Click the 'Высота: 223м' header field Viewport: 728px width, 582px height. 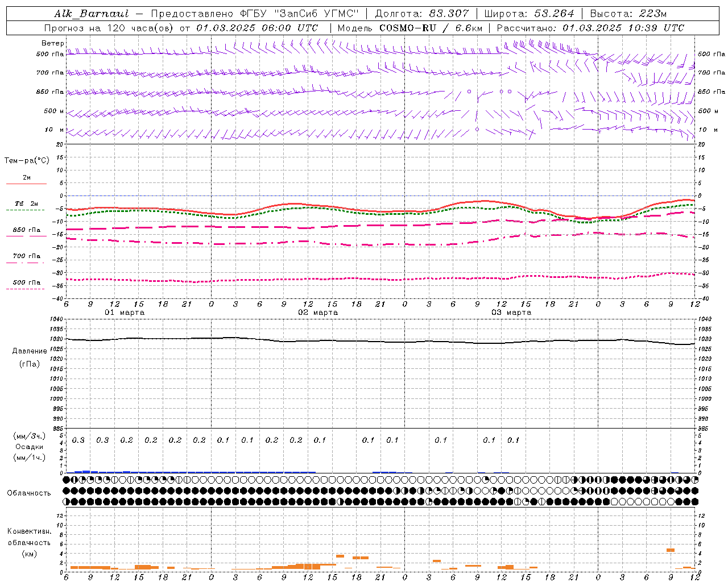coord(628,14)
